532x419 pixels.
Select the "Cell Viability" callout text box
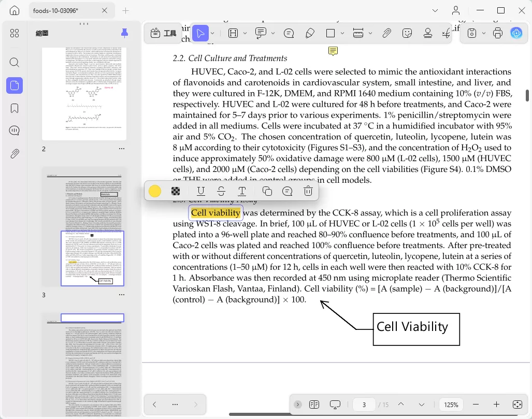416,329
